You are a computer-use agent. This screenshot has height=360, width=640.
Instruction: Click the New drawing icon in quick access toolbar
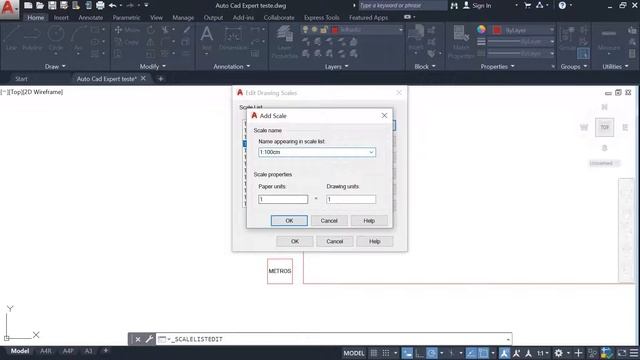pos(28,5)
